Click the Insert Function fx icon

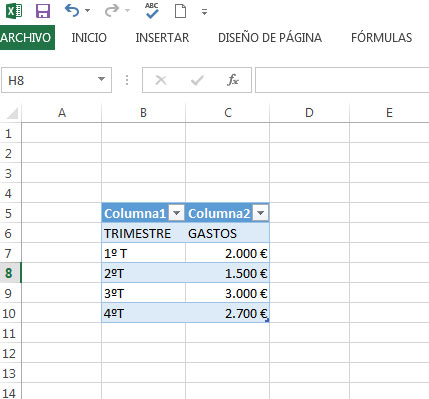coord(233,80)
